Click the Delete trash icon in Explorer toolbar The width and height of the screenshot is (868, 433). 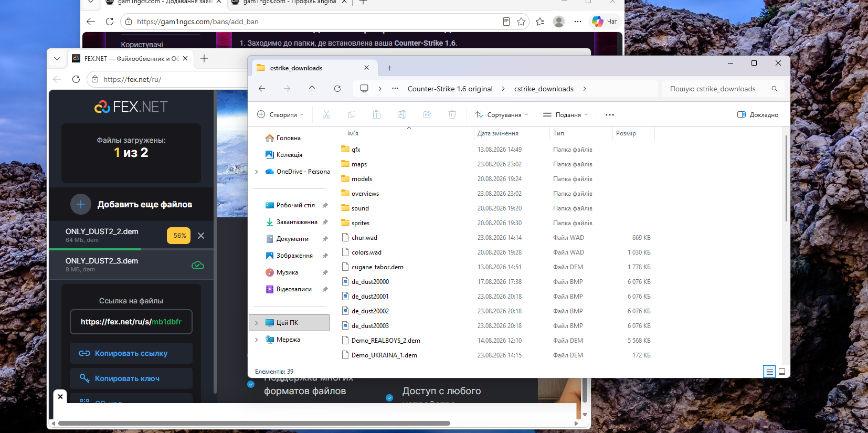click(452, 114)
